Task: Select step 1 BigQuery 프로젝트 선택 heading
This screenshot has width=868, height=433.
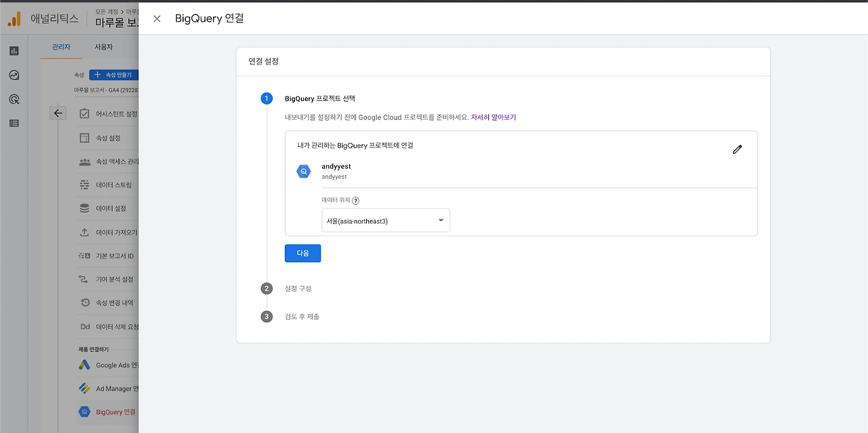Action: (x=320, y=99)
